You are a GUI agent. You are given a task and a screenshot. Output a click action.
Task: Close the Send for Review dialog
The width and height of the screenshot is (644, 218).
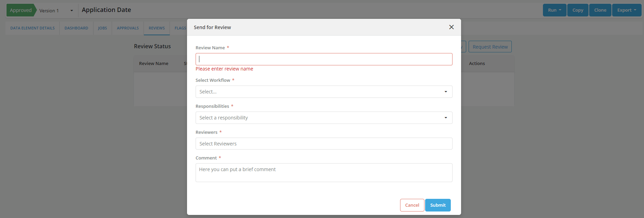451,27
